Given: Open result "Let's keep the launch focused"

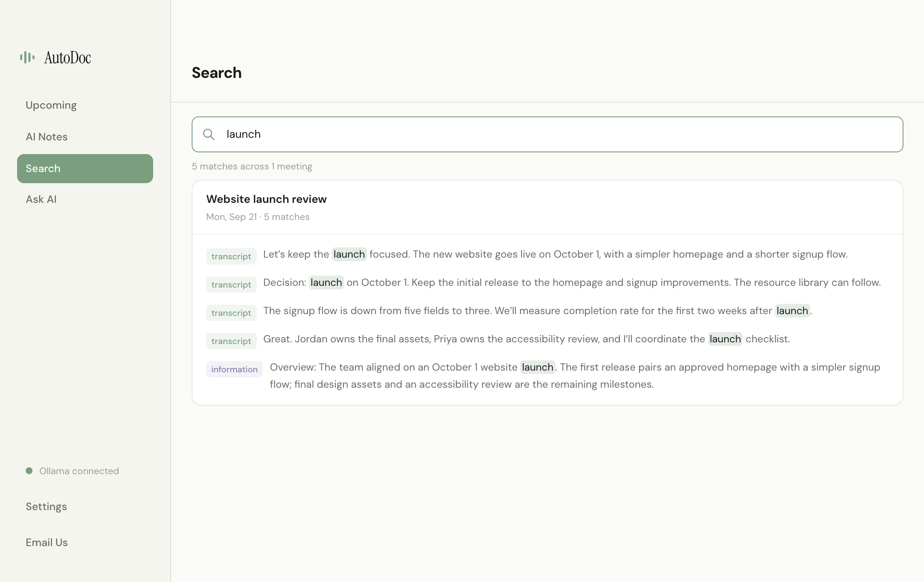Looking at the screenshot, I should coord(555,254).
